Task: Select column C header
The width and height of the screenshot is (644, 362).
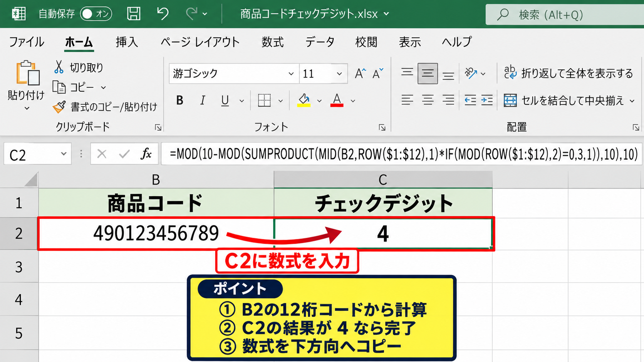Action: point(383,180)
